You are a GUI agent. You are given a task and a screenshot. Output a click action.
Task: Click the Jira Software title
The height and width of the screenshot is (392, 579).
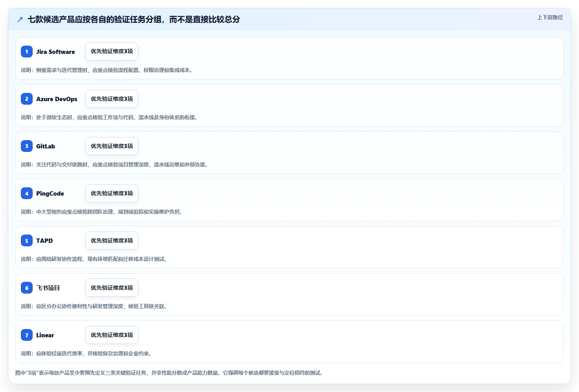pos(55,52)
